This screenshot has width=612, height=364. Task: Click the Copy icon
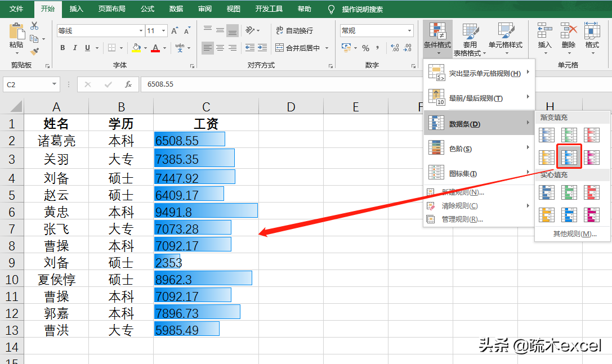[34, 39]
